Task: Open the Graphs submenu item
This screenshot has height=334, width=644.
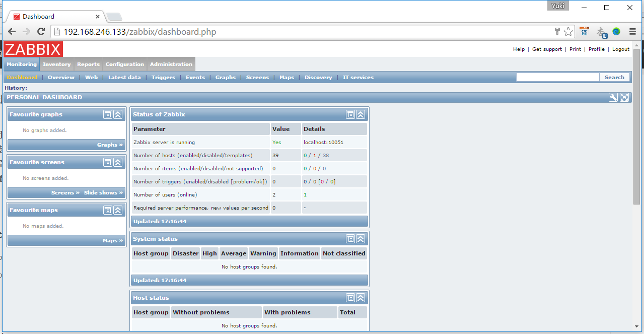Action: [226, 78]
